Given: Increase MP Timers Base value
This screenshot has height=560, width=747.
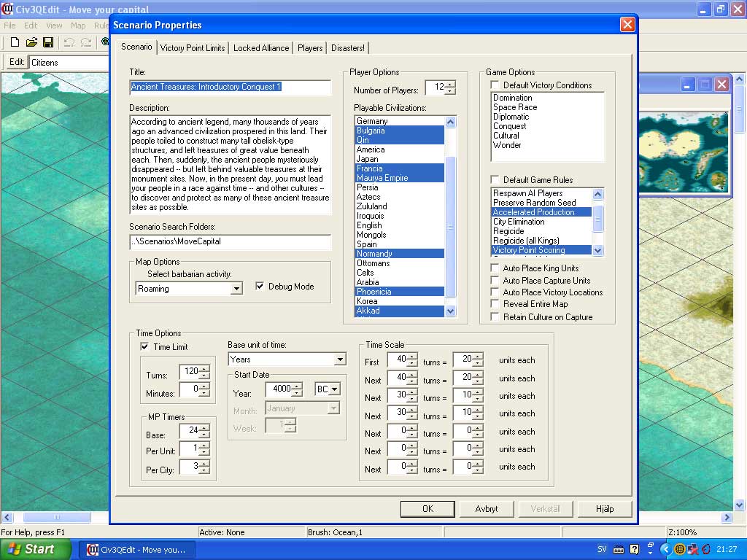Looking at the screenshot, I should coord(204,427).
